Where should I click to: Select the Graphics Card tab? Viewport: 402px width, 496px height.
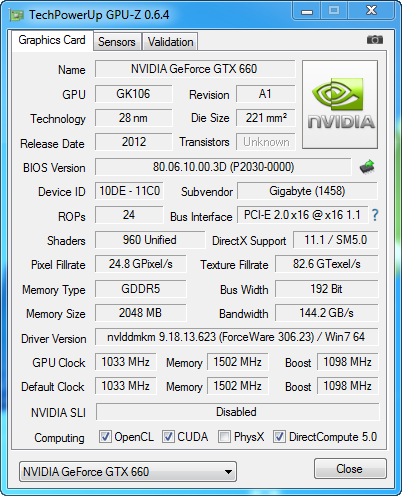(x=52, y=40)
